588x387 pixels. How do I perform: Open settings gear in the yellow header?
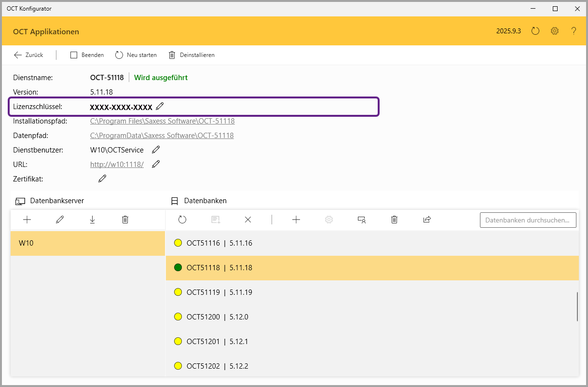[555, 31]
